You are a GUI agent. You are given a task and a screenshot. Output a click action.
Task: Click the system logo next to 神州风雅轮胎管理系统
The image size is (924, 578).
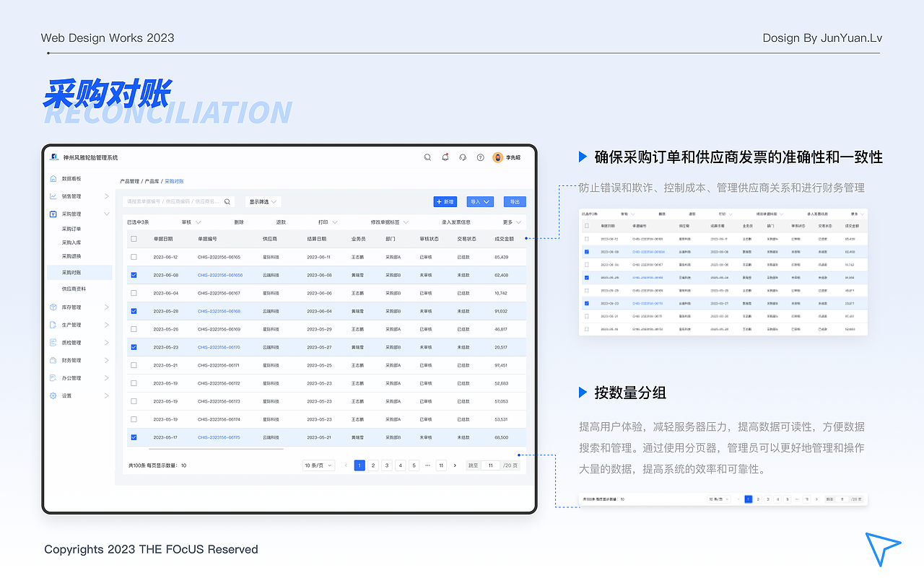tap(54, 157)
